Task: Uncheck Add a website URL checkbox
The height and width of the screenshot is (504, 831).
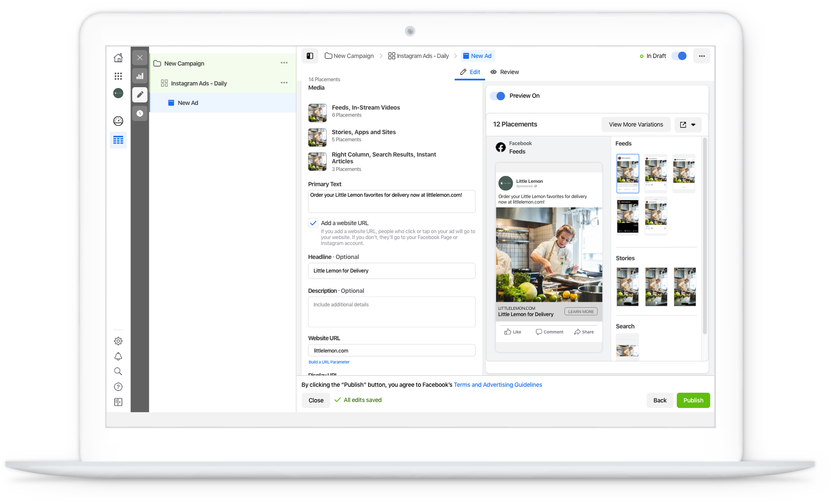Action: click(313, 223)
